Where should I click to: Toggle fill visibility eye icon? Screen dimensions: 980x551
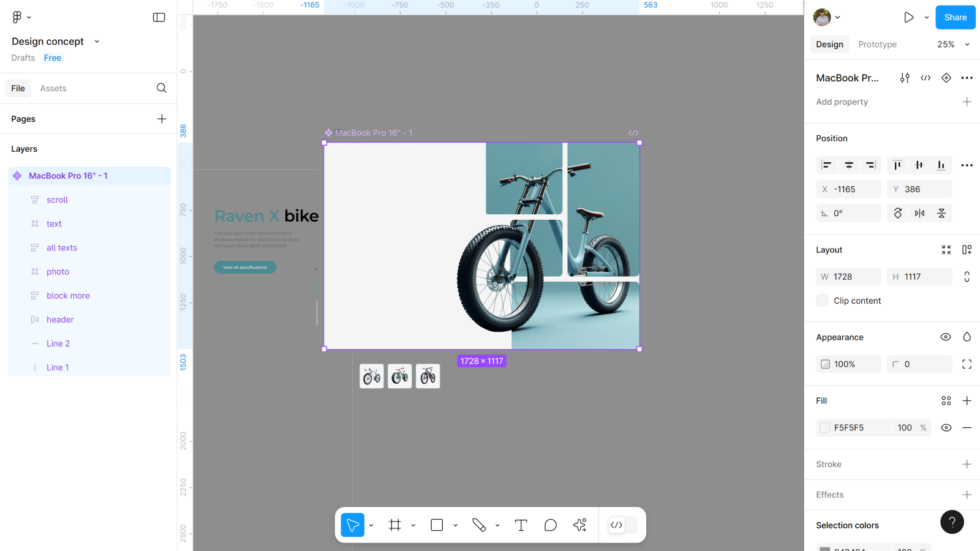point(946,428)
